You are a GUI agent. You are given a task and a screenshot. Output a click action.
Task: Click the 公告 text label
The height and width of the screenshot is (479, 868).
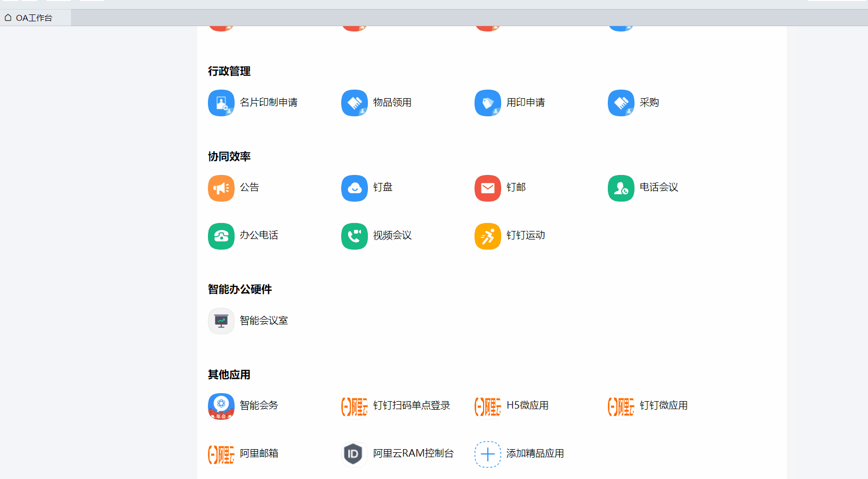(x=250, y=187)
